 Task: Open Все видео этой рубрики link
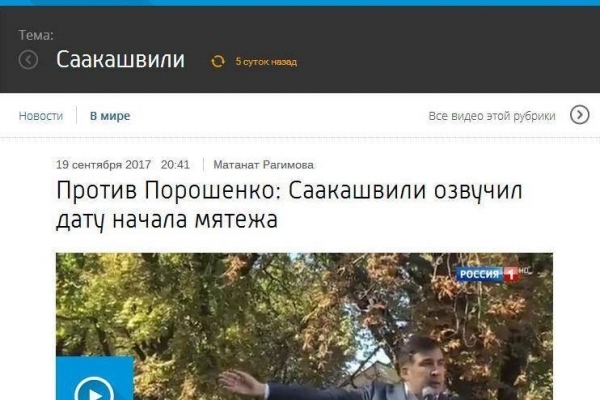tap(492, 116)
